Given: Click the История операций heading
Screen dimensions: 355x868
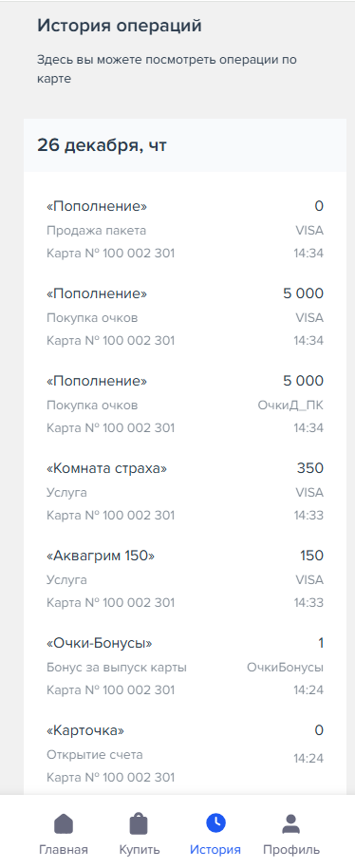Looking at the screenshot, I should tap(120, 26).
